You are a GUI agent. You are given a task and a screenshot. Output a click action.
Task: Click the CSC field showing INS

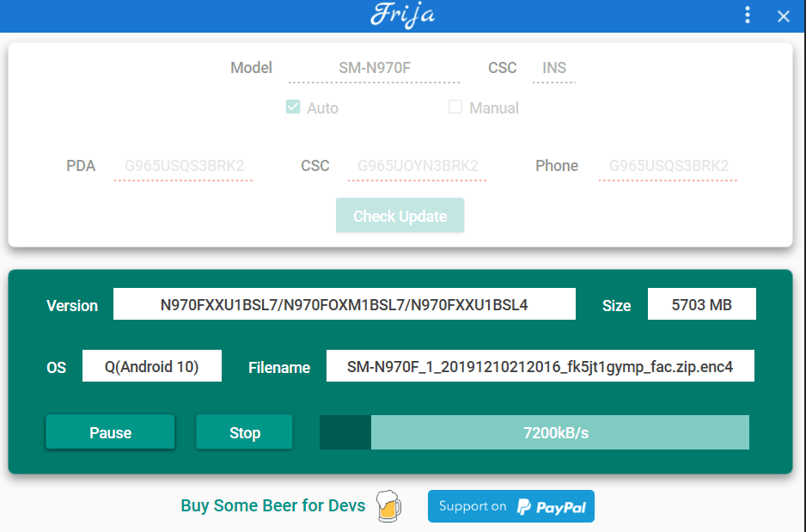click(553, 68)
